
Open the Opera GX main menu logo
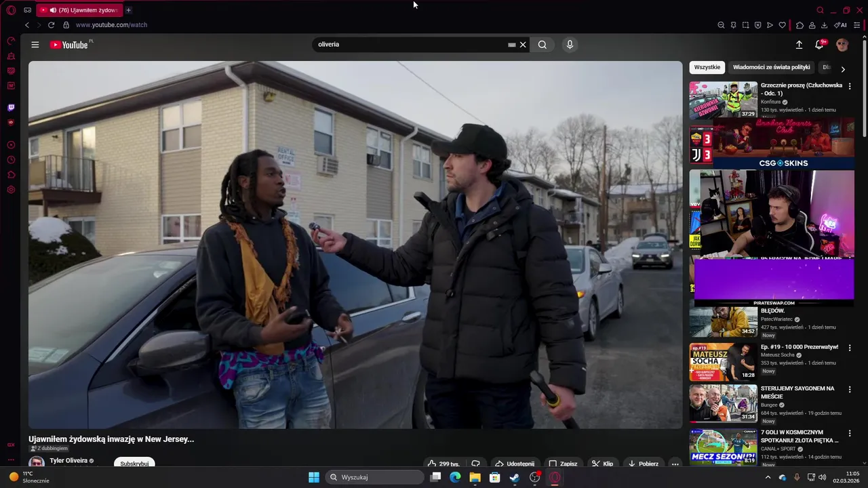11,10
